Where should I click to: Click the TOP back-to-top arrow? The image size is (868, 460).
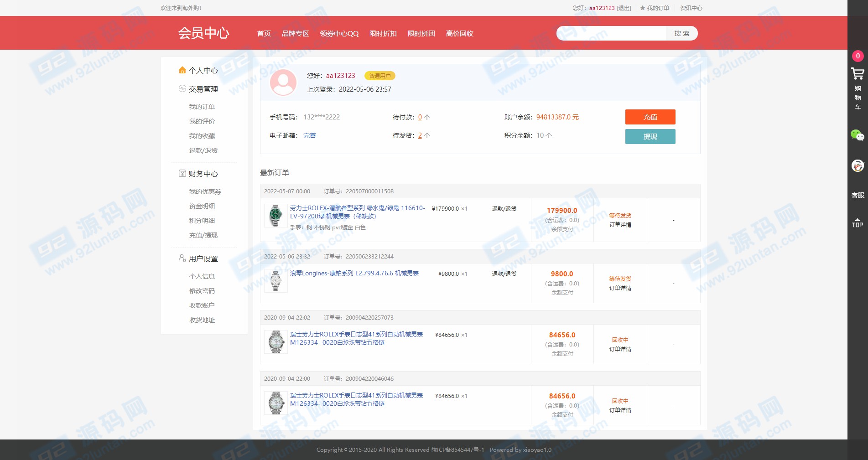(858, 222)
